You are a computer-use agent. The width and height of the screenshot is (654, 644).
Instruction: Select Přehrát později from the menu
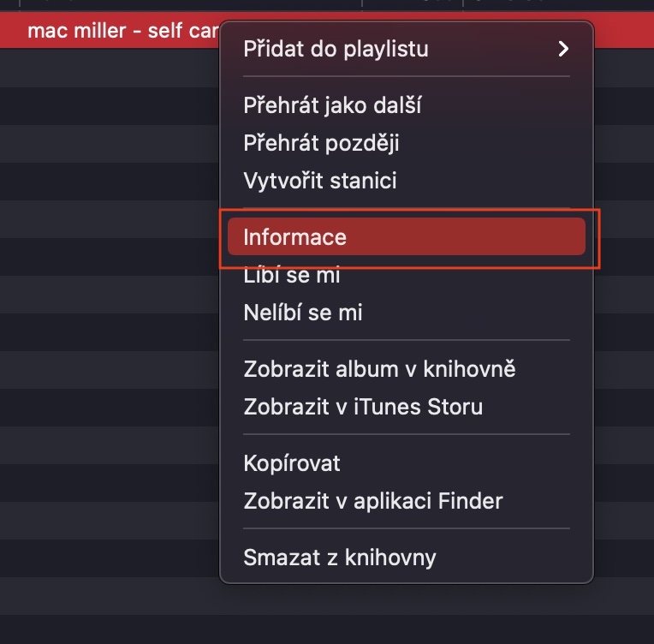321,144
